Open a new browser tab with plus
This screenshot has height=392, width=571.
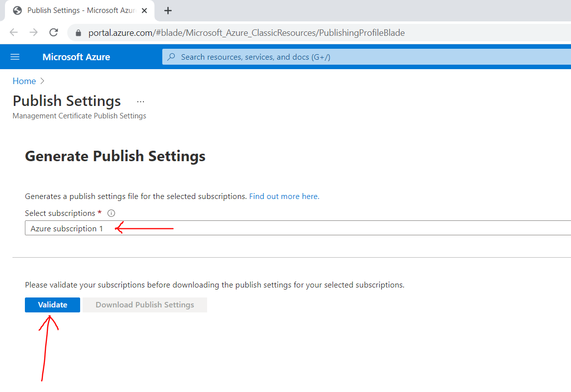168,10
